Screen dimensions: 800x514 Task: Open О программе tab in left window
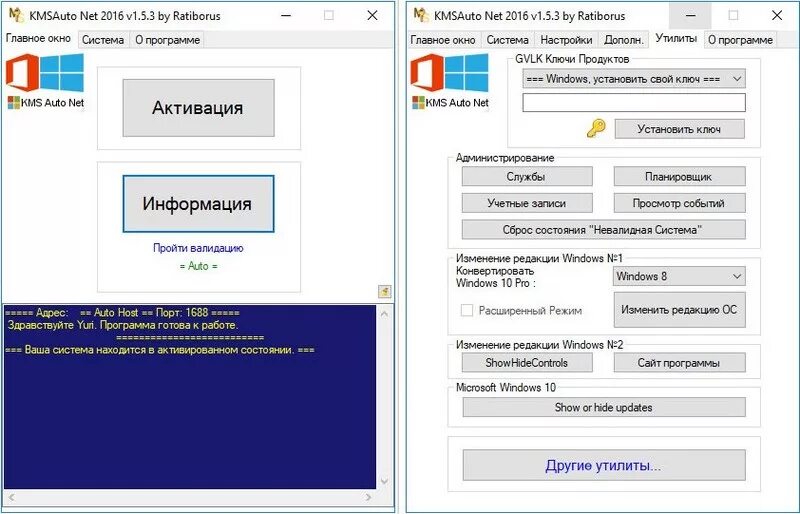[167, 40]
